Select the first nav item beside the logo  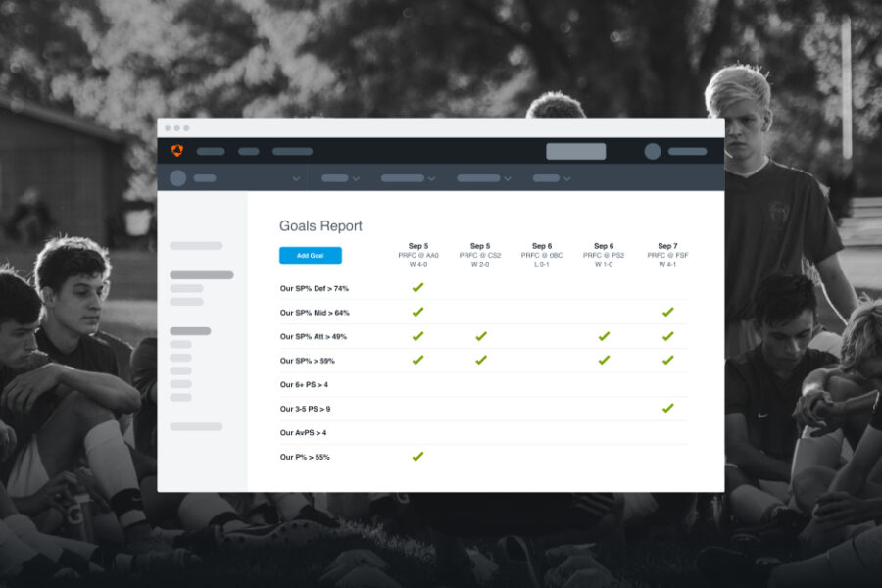click(211, 152)
